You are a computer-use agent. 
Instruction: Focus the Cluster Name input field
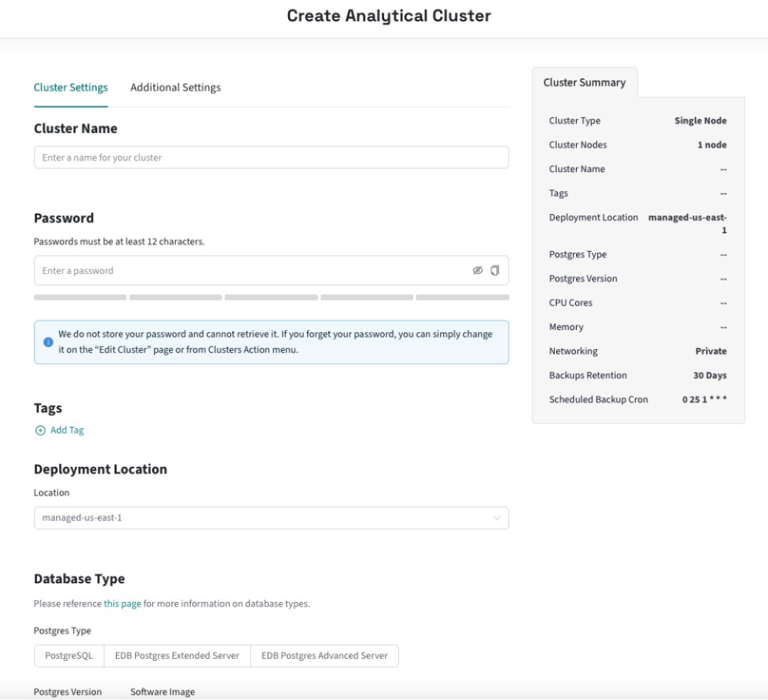(271, 157)
